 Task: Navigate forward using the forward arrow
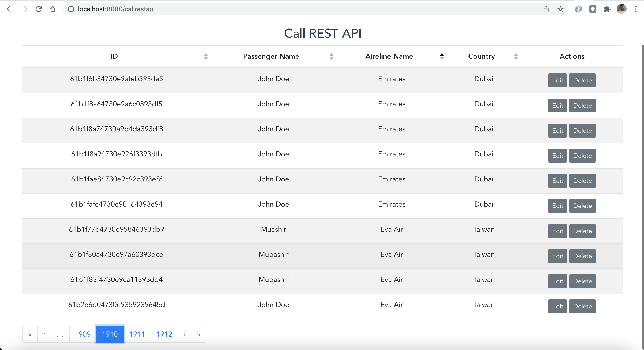24,9
